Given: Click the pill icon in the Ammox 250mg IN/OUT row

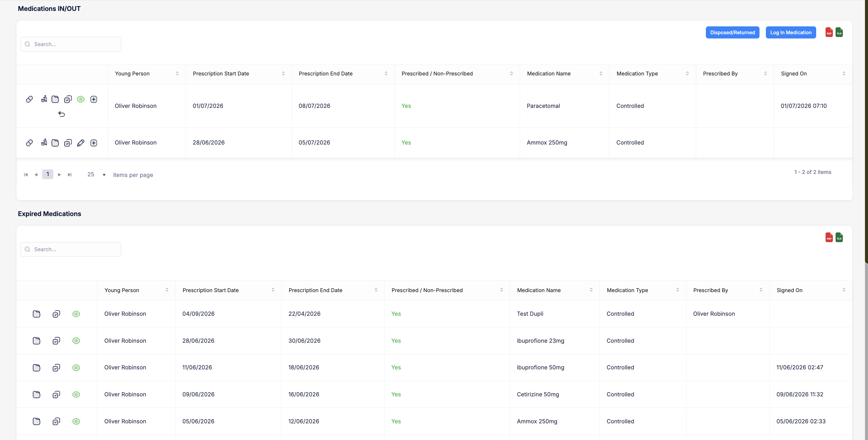Looking at the screenshot, I should coord(29,143).
